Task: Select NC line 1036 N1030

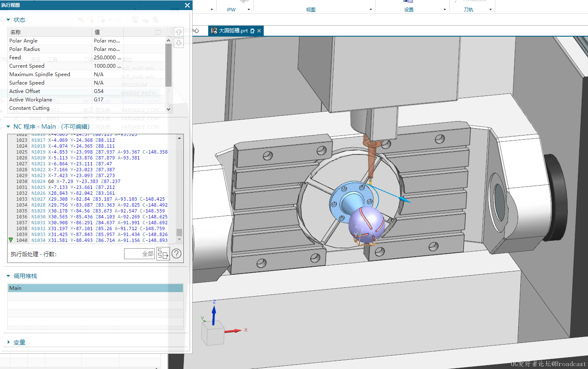Action: coord(92,217)
